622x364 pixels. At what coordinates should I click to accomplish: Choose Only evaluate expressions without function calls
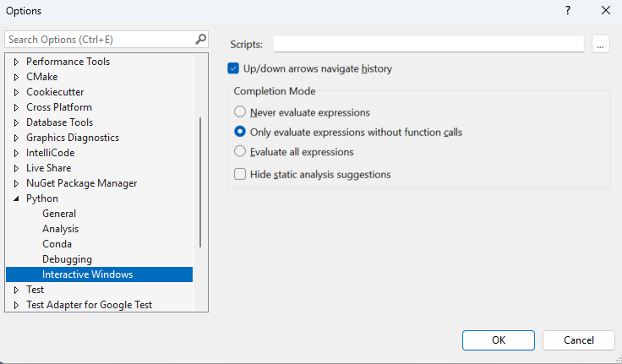click(x=241, y=132)
